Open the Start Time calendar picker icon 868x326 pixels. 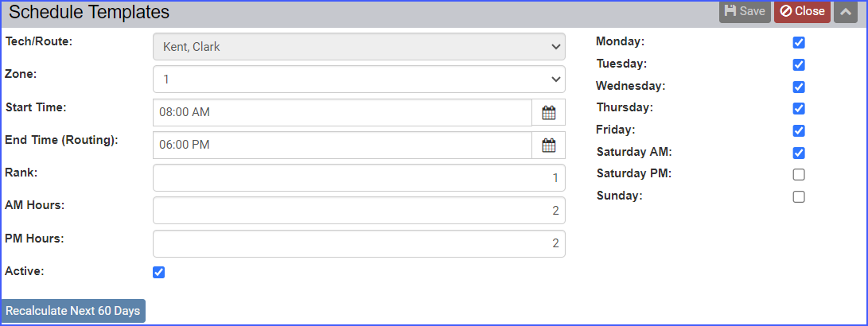click(549, 113)
